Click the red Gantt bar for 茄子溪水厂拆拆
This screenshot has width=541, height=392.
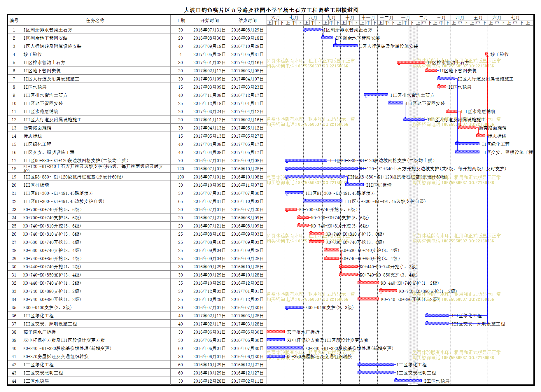pyautogui.click(x=276, y=332)
